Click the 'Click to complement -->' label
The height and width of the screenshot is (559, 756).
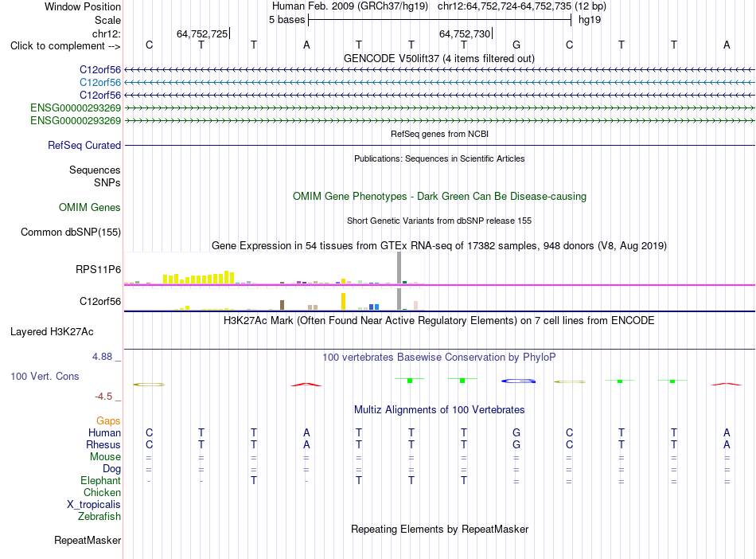tap(65, 46)
